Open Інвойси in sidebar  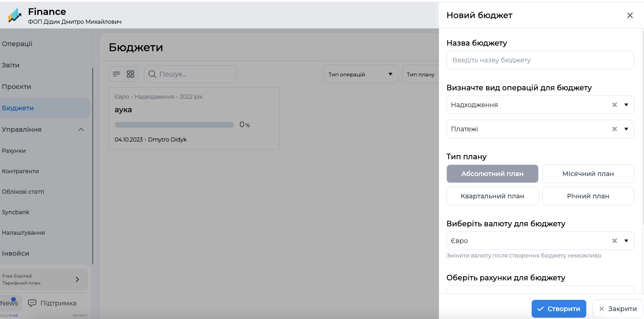[15, 253]
